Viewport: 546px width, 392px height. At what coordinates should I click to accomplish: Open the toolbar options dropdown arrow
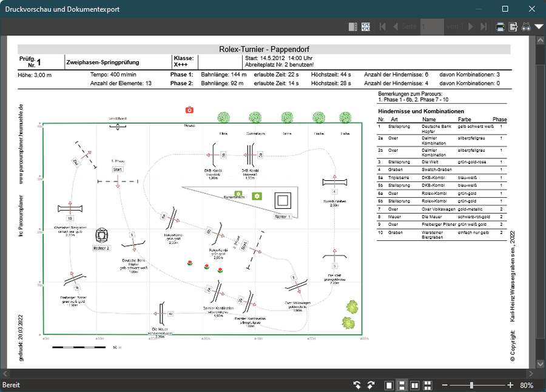coord(539,27)
